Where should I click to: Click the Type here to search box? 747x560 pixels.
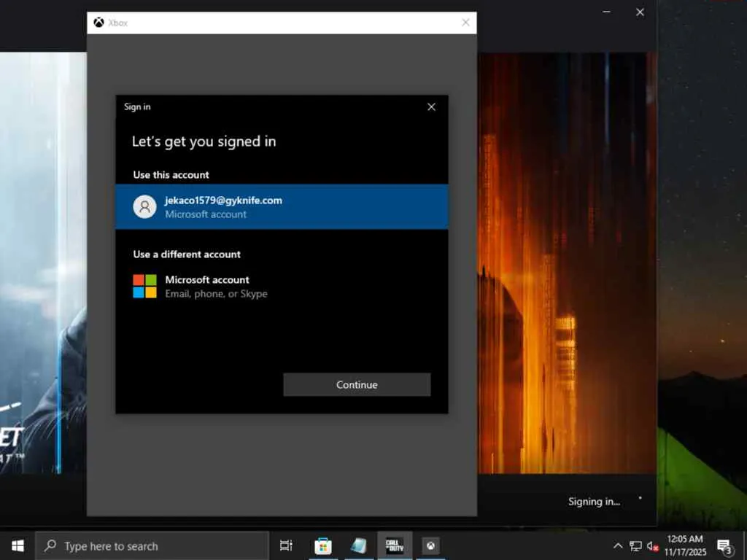[x=152, y=545]
